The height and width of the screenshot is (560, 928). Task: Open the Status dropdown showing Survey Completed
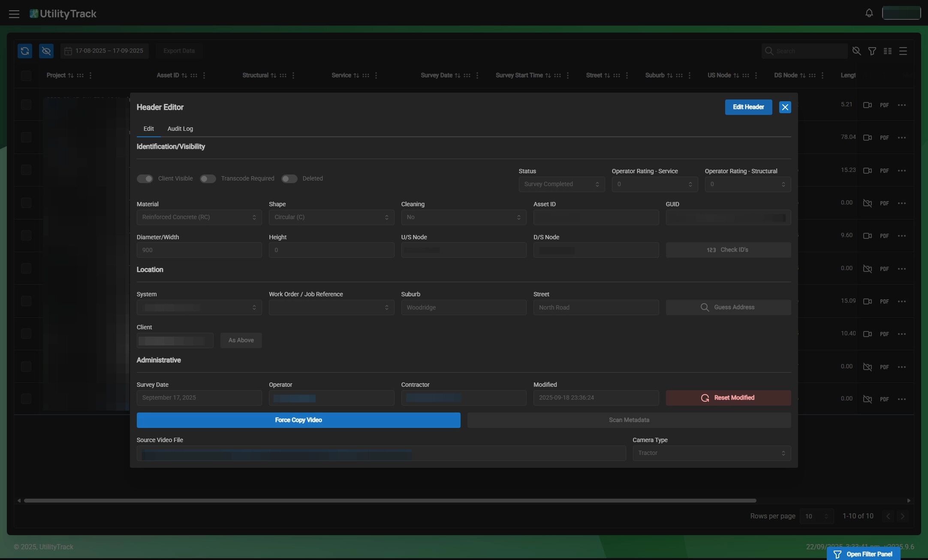(x=561, y=184)
